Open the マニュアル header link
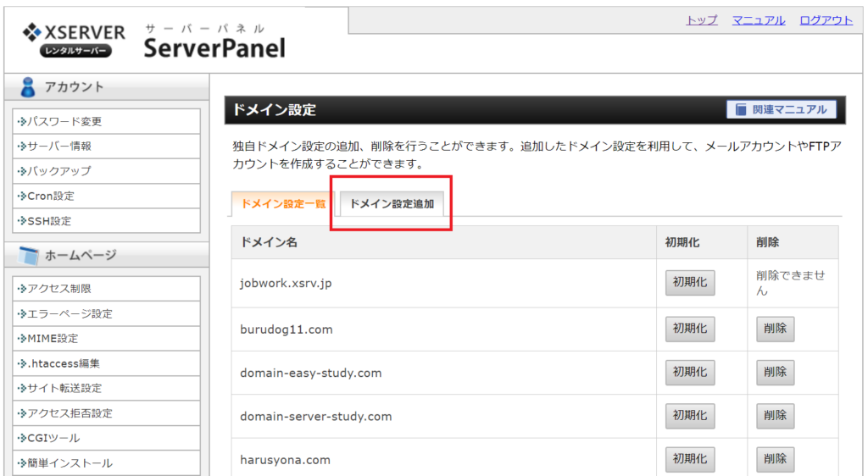Viewport: 868px width, 476px height. pos(759,20)
